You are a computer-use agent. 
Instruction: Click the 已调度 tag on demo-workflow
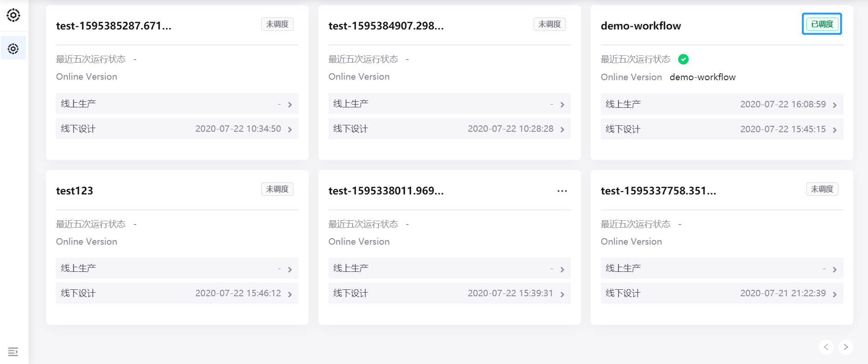coord(822,24)
